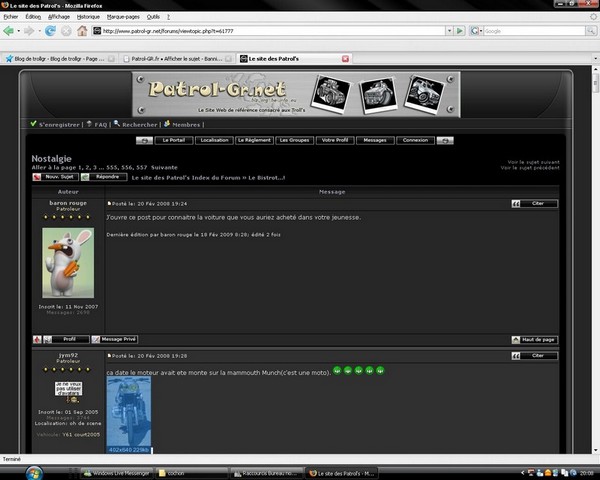600x480 pixels.
Task: Open Les Groupes nav button
Action: point(294,140)
